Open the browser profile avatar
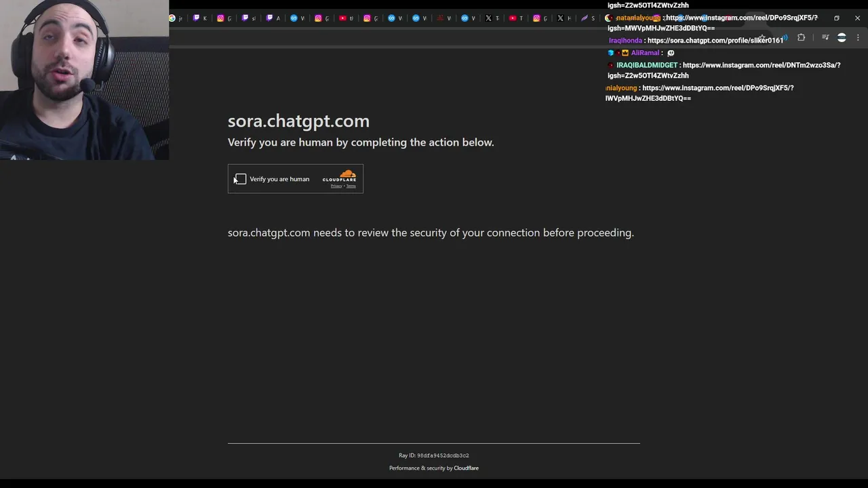 842,38
